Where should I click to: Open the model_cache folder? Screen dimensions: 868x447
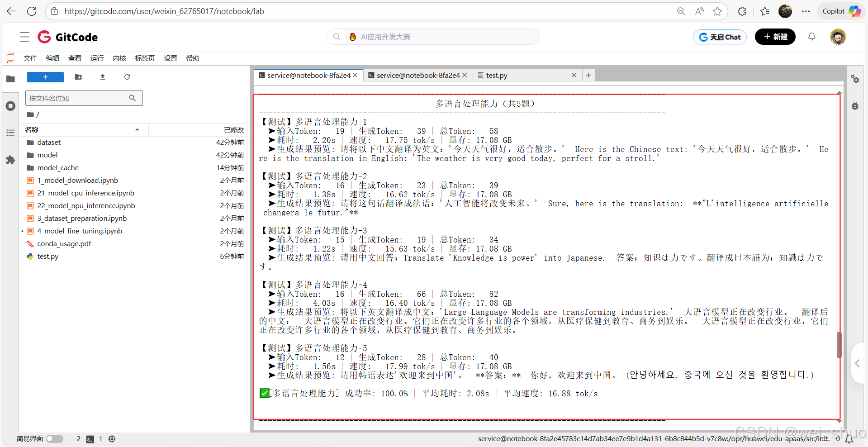point(133,167)
